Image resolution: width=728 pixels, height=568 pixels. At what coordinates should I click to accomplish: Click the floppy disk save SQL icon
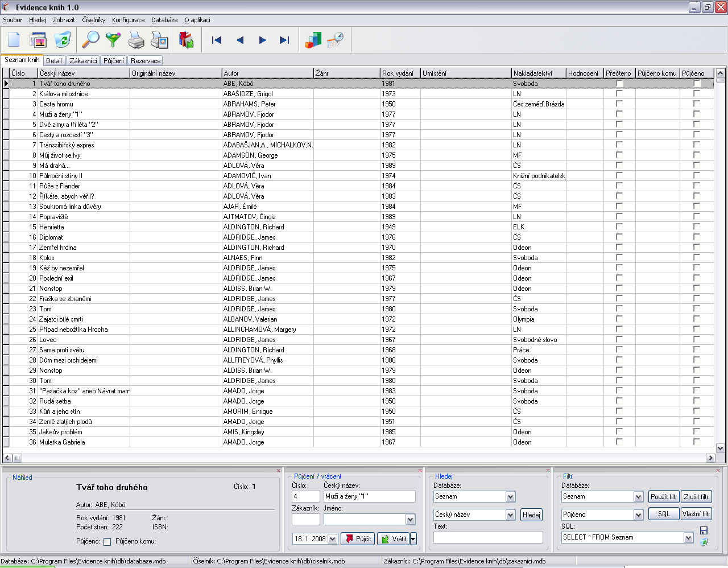[x=704, y=530]
